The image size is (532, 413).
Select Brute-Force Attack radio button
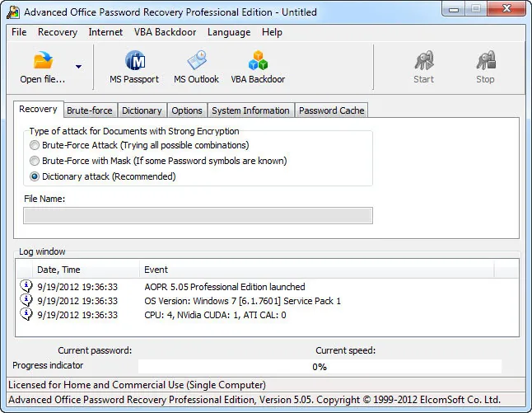(35, 145)
